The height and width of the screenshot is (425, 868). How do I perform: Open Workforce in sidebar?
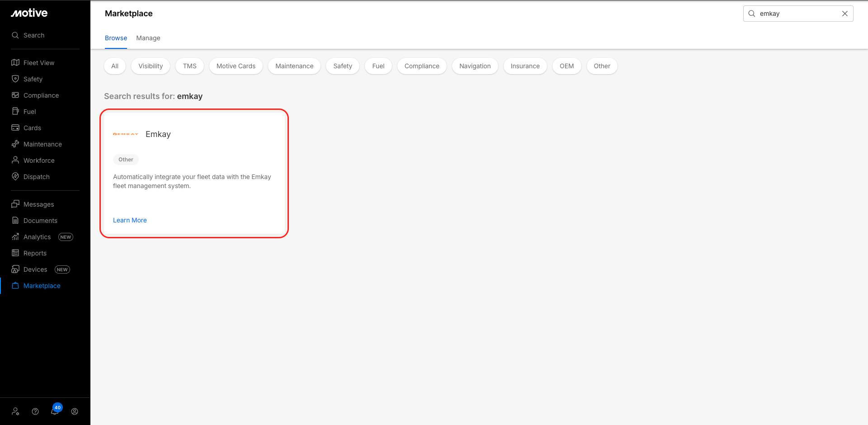pos(39,161)
